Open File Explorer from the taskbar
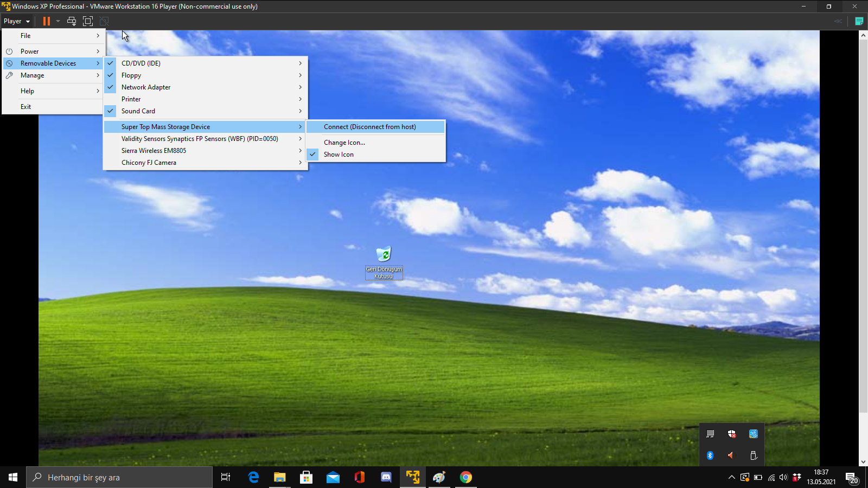The height and width of the screenshot is (488, 868). click(x=279, y=477)
